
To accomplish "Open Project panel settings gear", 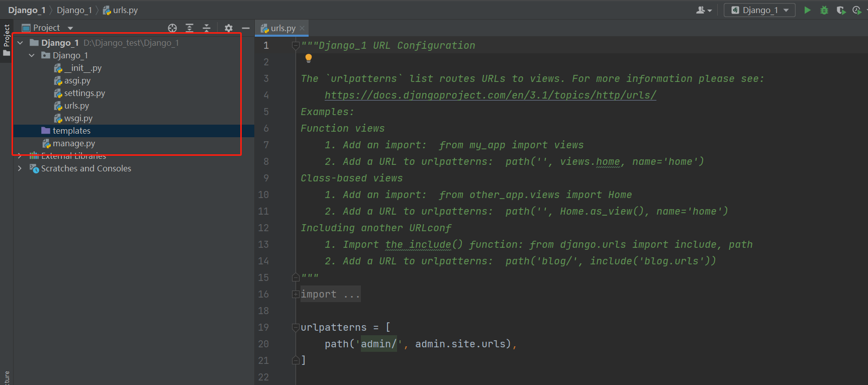I will pos(229,28).
